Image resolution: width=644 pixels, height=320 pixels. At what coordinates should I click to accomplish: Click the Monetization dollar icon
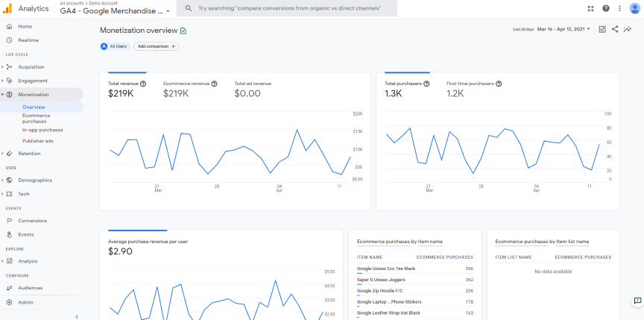9,95
